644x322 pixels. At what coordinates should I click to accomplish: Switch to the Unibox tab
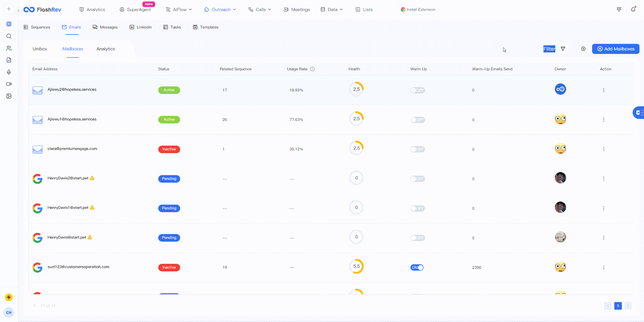pos(40,49)
